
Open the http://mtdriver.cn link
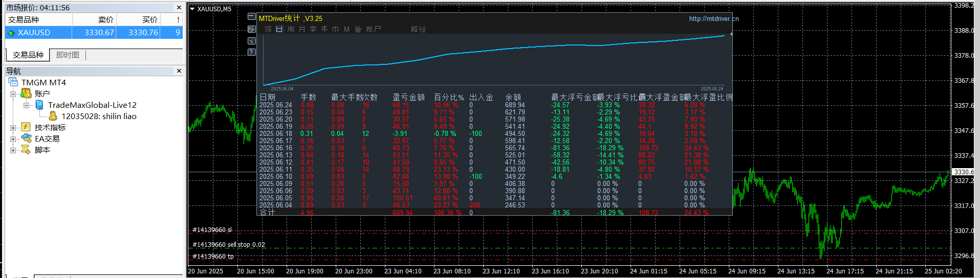714,18
